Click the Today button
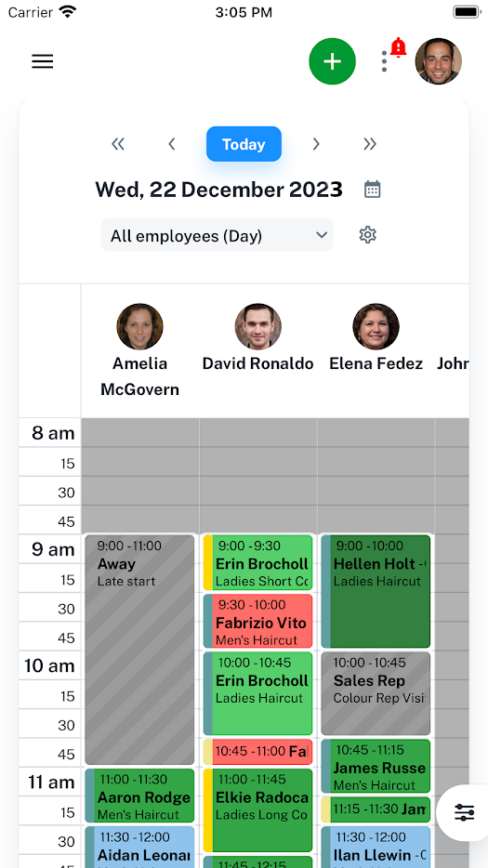 [244, 144]
